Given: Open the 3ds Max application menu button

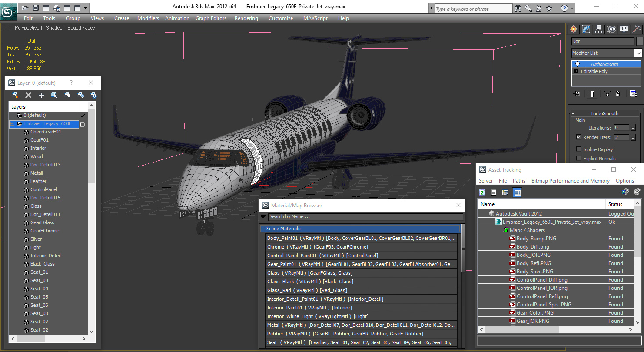Looking at the screenshot, I should click(x=9, y=12).
